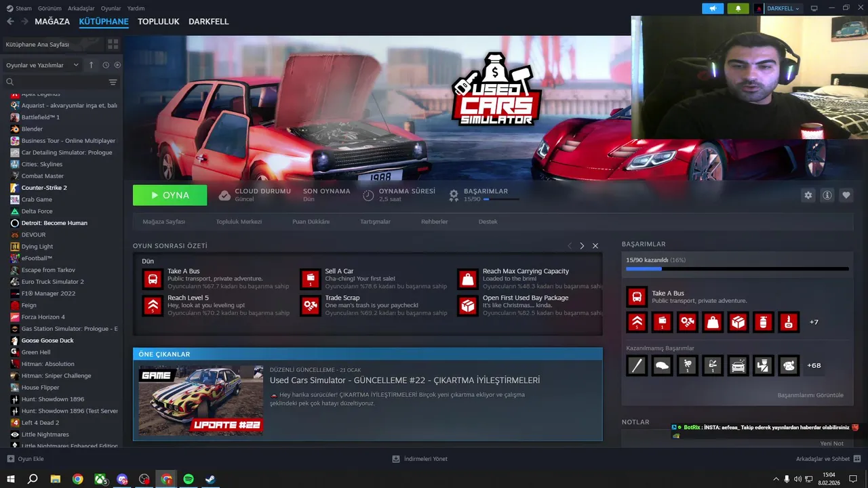This screenshot has width=868, height=488.
Task: Open the Arkadaşlar menu
Action: 81,8
